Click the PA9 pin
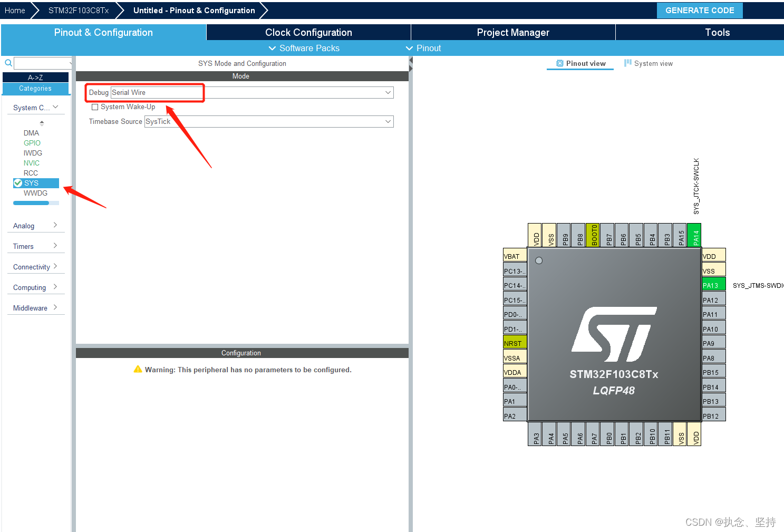Viewport: 784px width, 532px height. (714, 342)
